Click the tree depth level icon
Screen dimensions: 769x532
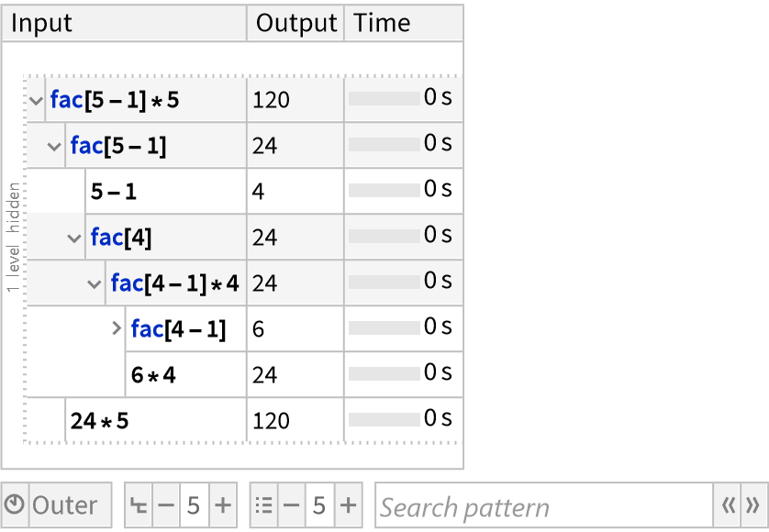138,505
